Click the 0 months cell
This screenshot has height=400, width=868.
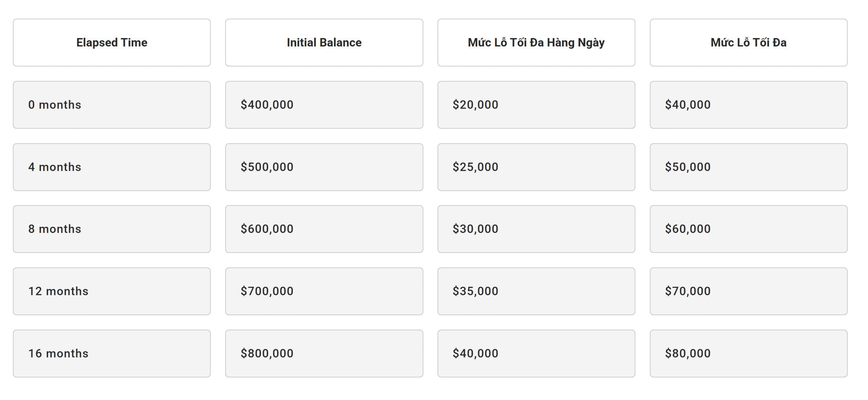112,105
